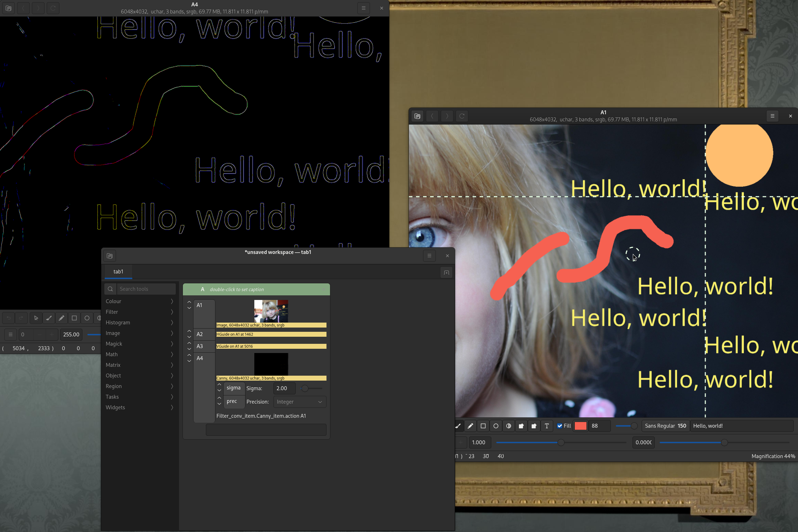Select the half-filled circle tool in A1

509,426
